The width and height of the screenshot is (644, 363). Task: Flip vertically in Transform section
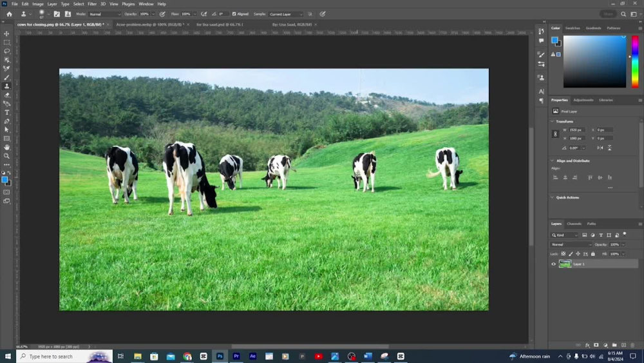pyautogui.click(x=609, y=148)
